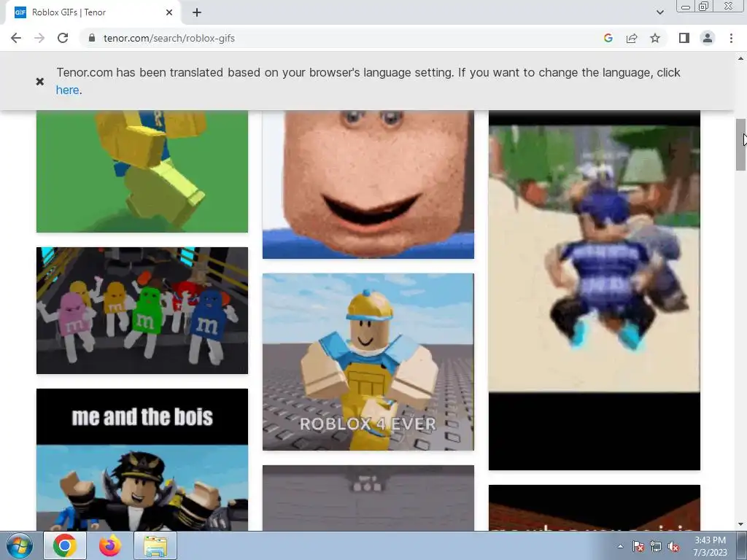Image resolution: width=747 pixels, height=560 pixels.
Task: Reload the Tenor page
Action: (63, 38)
